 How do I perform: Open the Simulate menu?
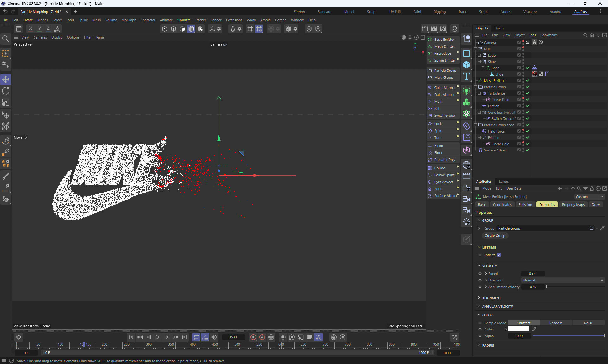[184, 20]
